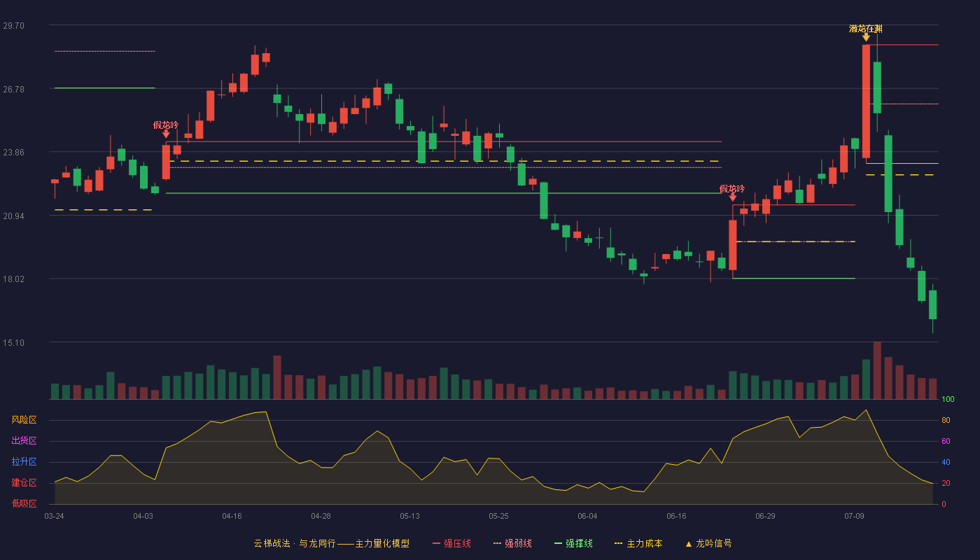Click the 29.70 price axis label
Viewport: 980px width, 560px height.
pyautogui.click(x=14, y=26)
